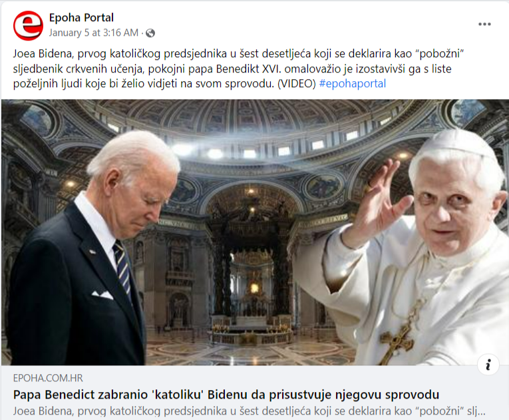Open the three-dots post options menu
509x420 pixels.
point(484,24)
